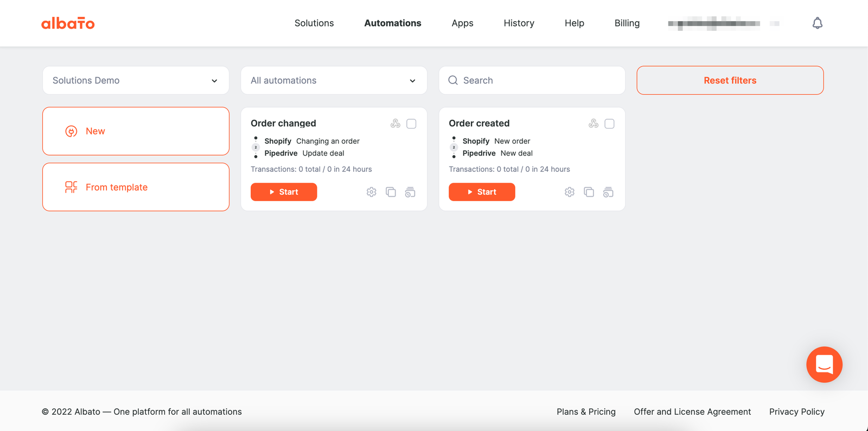Open the notifications bell
The width and height of the screenshot is (868, 431).
[818, 23]
